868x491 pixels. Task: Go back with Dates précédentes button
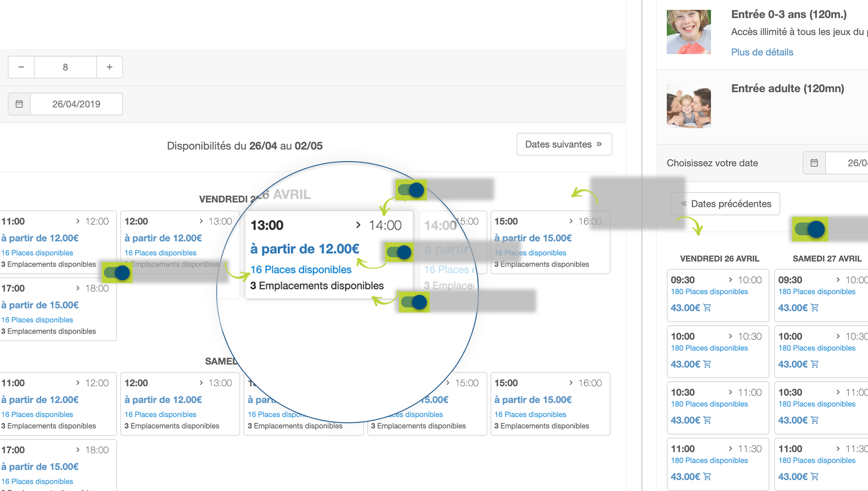pyautogui.click(x=725, y=204)
